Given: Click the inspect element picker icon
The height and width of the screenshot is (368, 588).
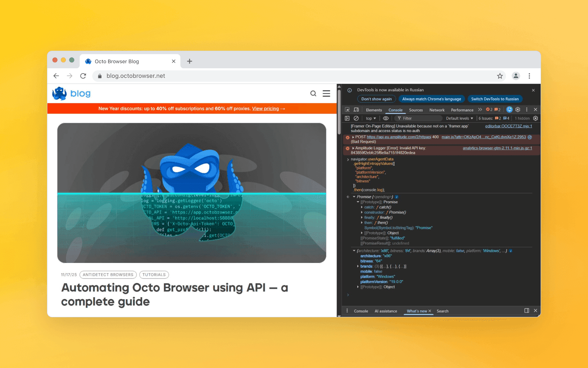Looking at the screenshot, I should (x=347, y=110).
